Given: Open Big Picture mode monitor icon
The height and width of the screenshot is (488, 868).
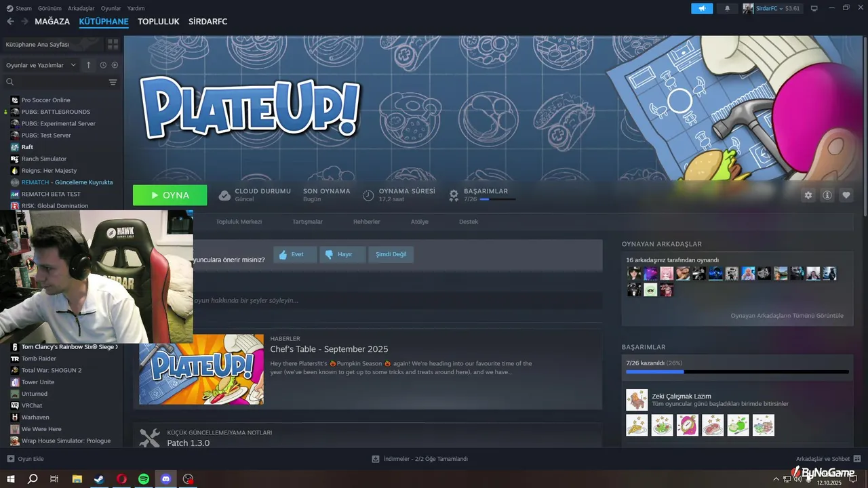Looking at the screenshot, I should click(814, 8).
